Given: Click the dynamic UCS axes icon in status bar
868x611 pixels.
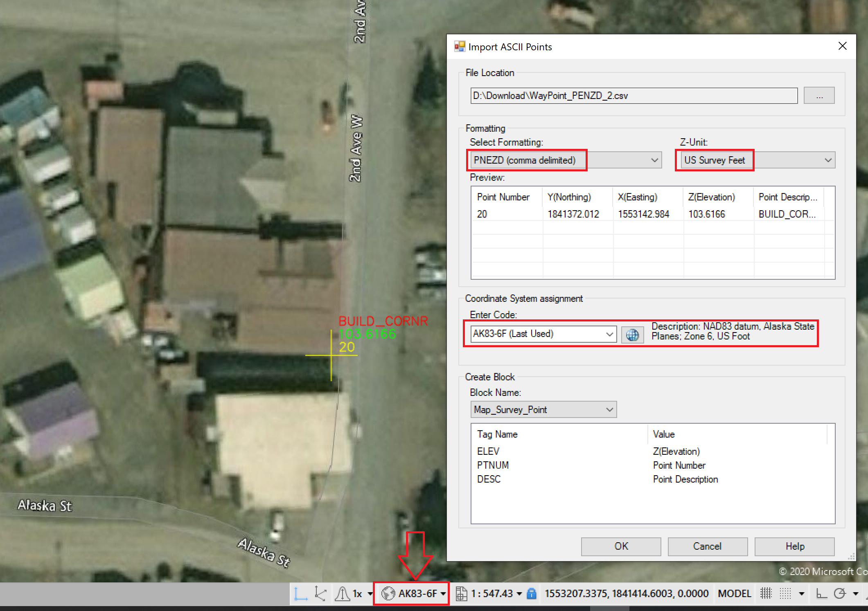Looking at the screenshot, I should [321, 593].
